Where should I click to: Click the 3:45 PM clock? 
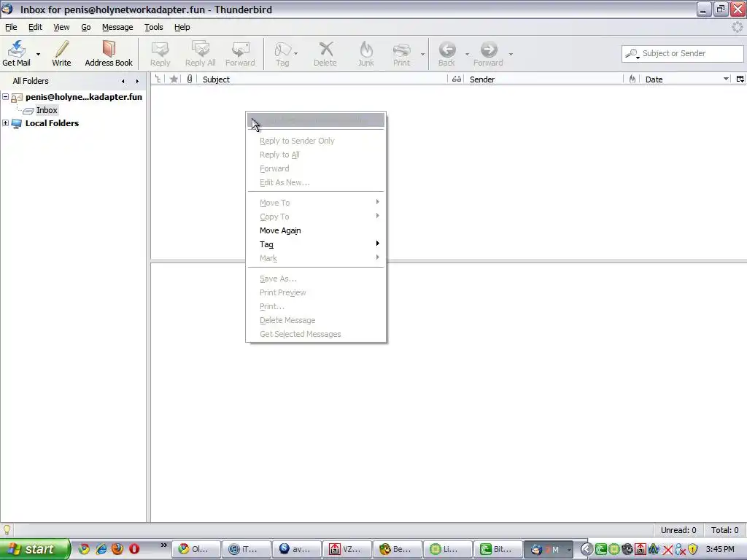[720, 549]
